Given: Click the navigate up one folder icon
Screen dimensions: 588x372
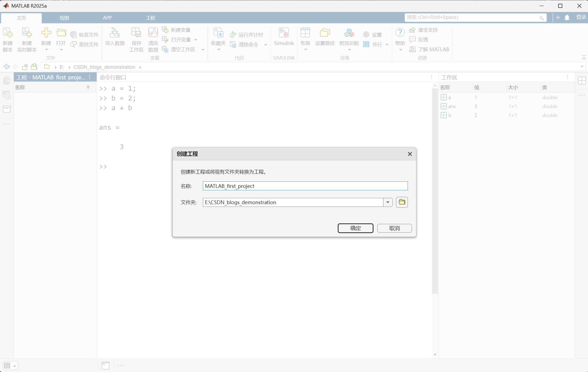Looking at the screenshot, I should [x=25, y=67].
